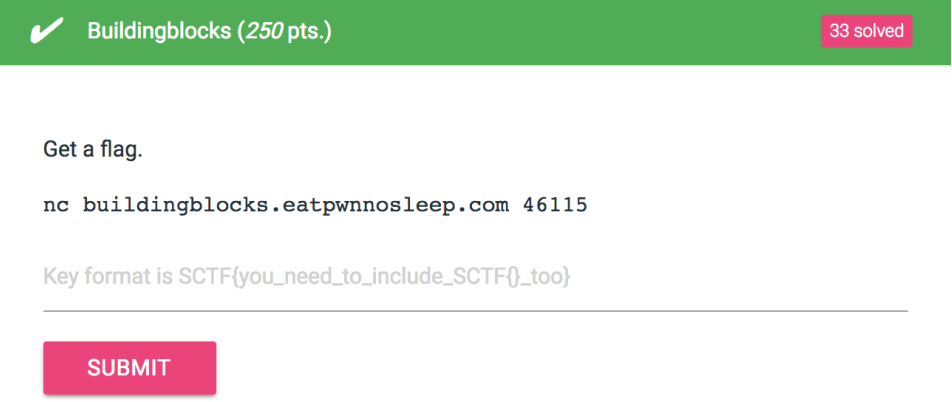Viewport: 952px width, 402px height.
Task: Click the underline beneath the flag input
Action: (x=475, y=311)
